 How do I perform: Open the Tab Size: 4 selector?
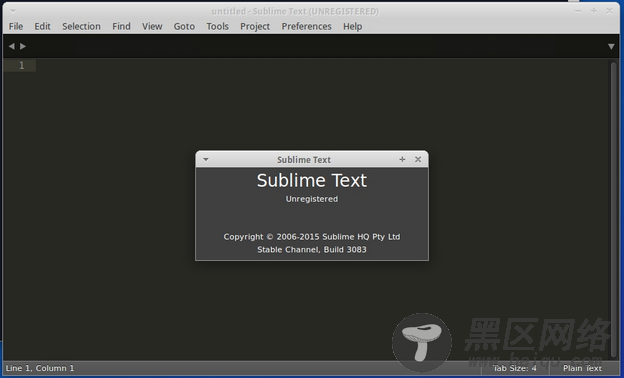point(515,368)
